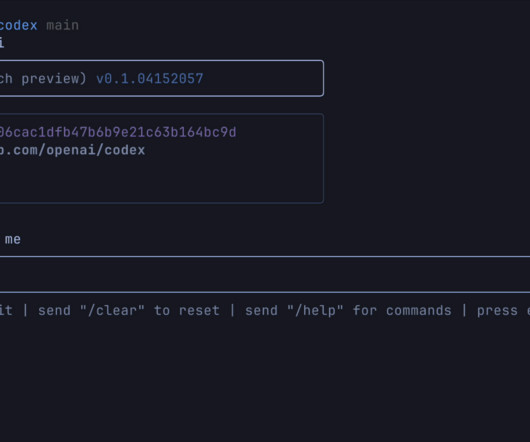Focus the empty prompt input area
Viewport: 530px width, 442px height.
click(265, 274)
